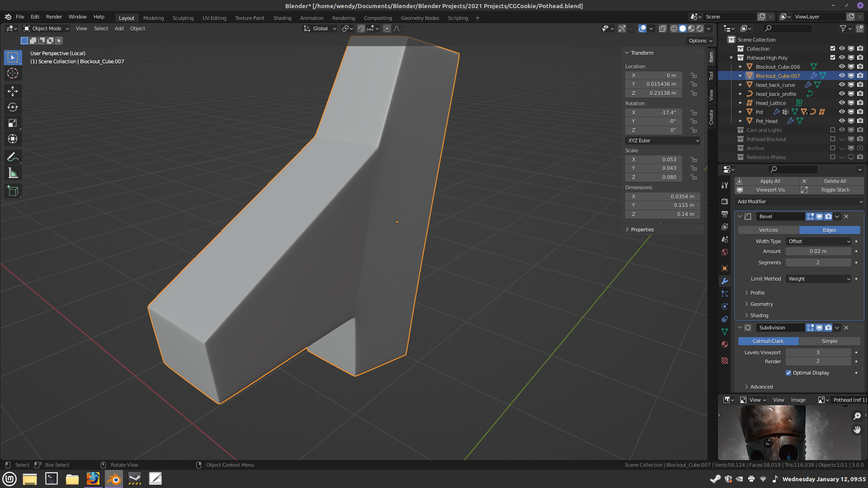Open the Measure tool

pyautogui.click(x=13, y=172)
